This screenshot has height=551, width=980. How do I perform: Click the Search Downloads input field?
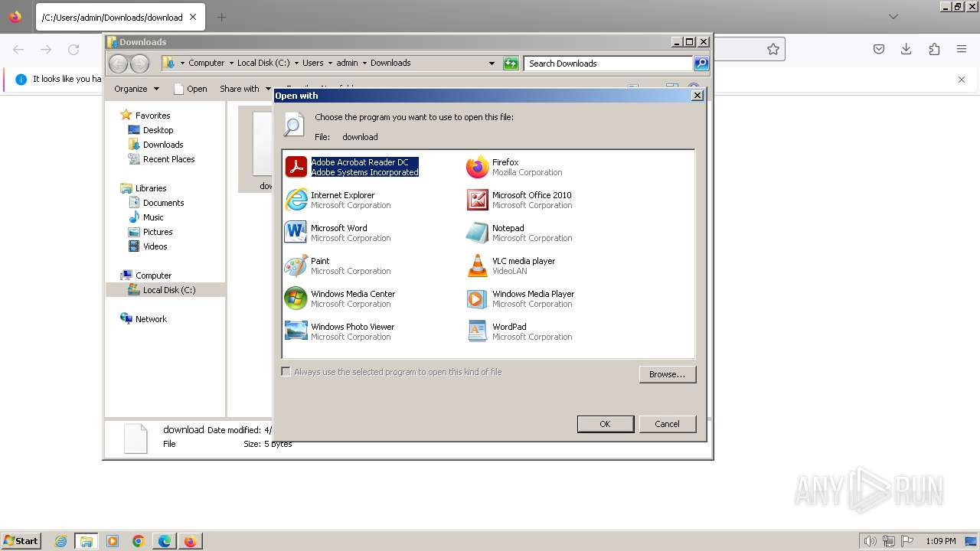pos(609,64)
